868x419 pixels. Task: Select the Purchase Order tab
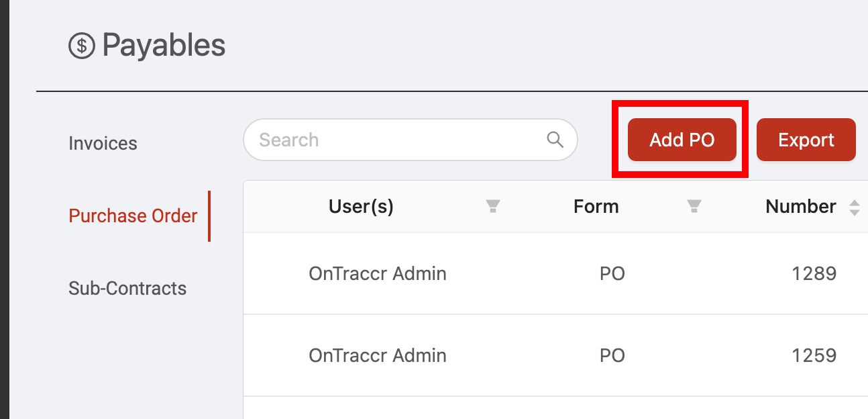[x=133, y=216]
